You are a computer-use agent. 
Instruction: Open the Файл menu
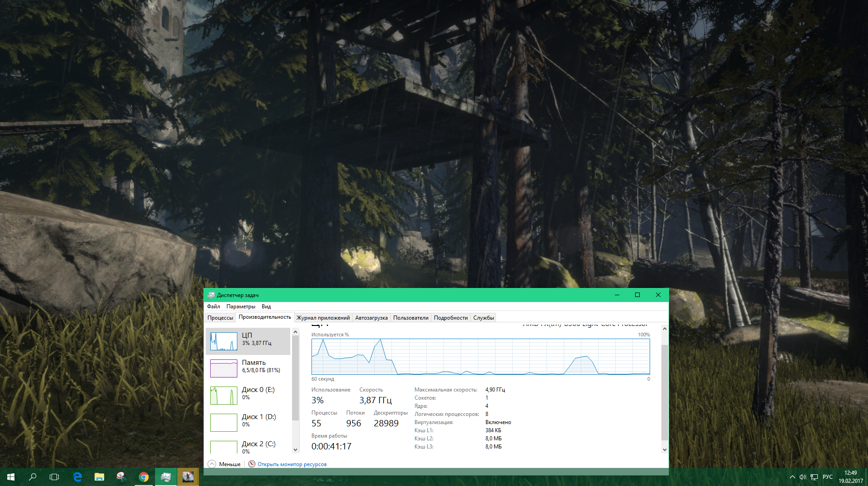click(x=213, y=307)
